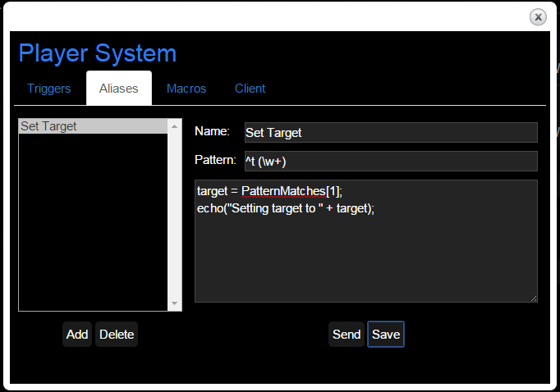
Task: Switch to the Triggers tab
Action: [49, 89]
